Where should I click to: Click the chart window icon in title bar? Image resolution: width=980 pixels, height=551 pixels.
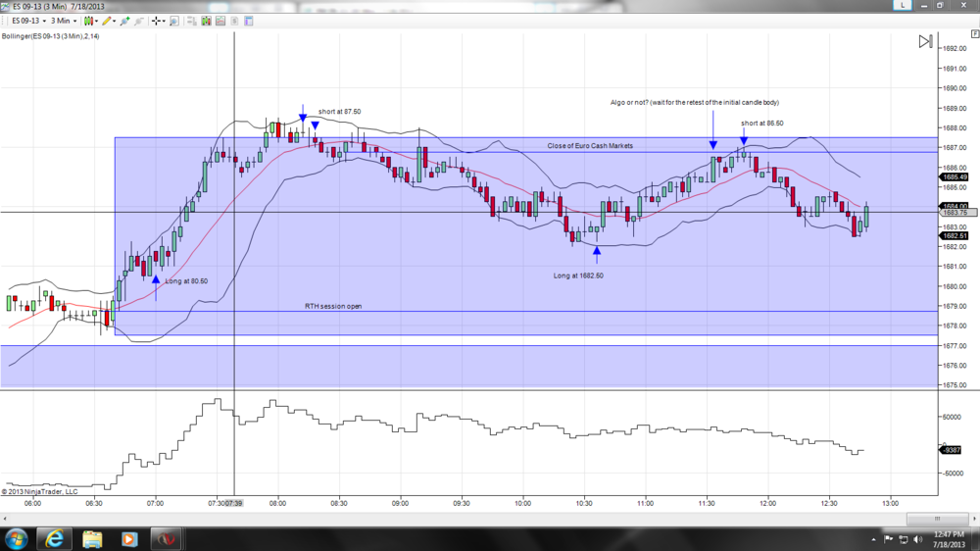point(5,6)
